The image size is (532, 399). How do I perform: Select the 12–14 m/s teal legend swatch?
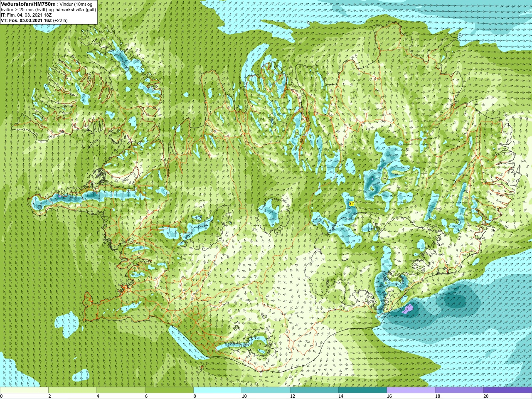(314, 390)
